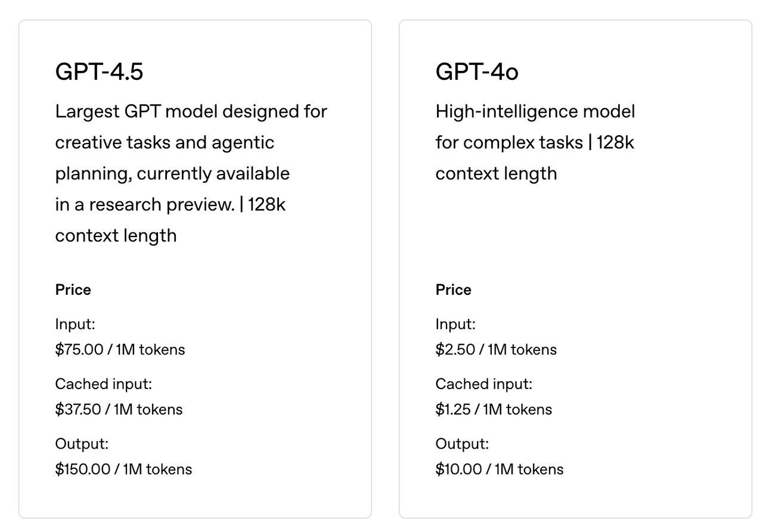Click "for complex tasks" text in GPT-4o card
The image size is (763, 532).
[x=509, y=143]
